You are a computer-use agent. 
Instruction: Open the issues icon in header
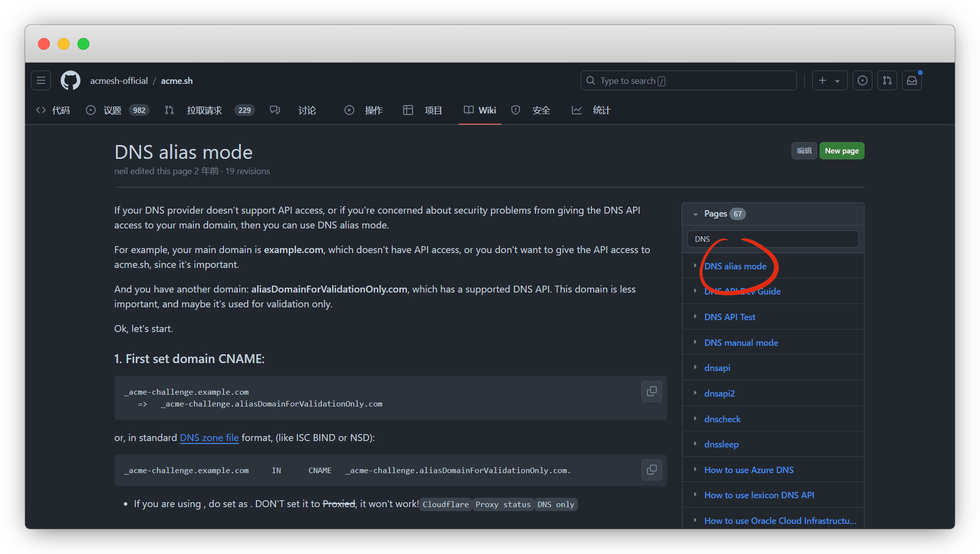(x=862, y=80)
